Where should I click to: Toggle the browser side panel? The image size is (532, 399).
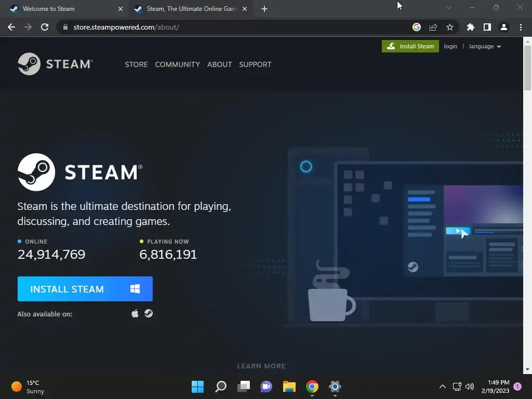click(487, 27)
